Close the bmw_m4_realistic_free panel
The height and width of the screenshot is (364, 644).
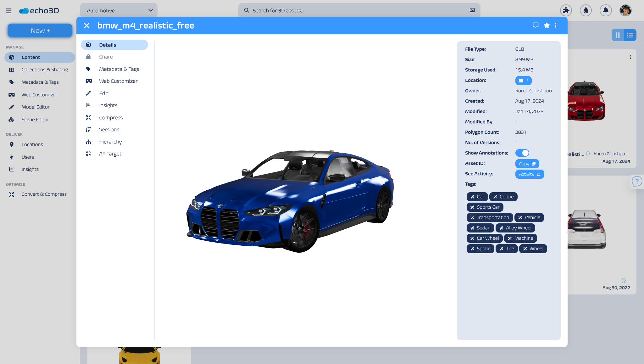pos(87,25)
